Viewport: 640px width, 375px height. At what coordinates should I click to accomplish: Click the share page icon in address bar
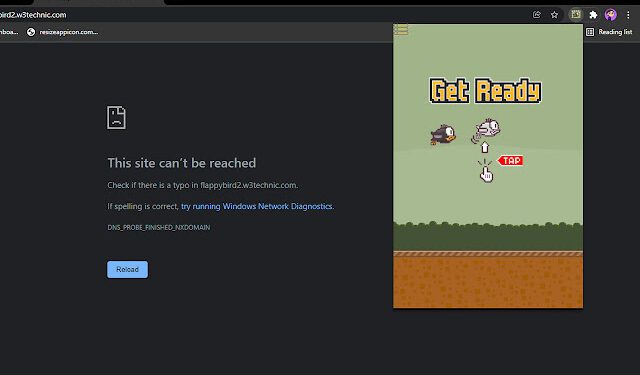(x=536, y=15)
